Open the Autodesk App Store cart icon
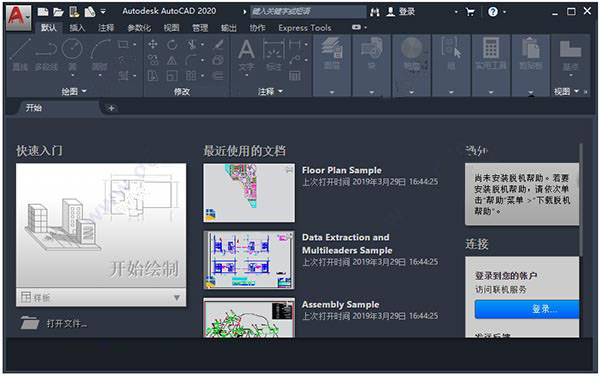Image resolution: width=600 pixels, height=376 pixels. pyautogui.click(x=470, y=12)
